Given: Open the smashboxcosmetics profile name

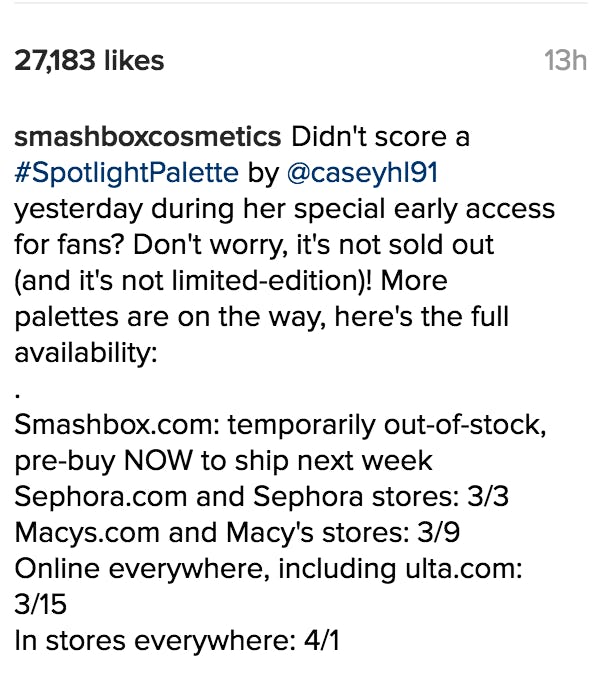Looking at the screenshot, I should click(148, 137).
